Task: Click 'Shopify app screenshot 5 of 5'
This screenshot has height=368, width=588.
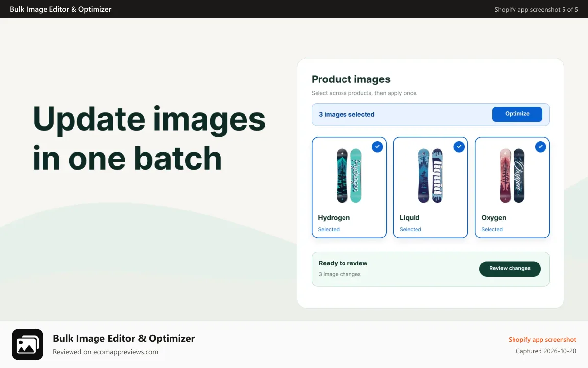Action: click(537, 9)
